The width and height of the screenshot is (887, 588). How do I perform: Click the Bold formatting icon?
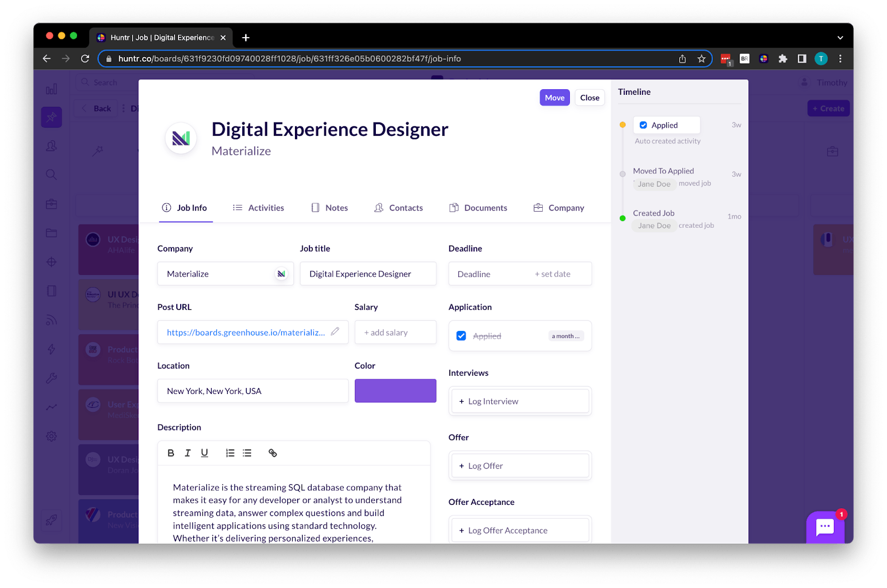(171, 453)
